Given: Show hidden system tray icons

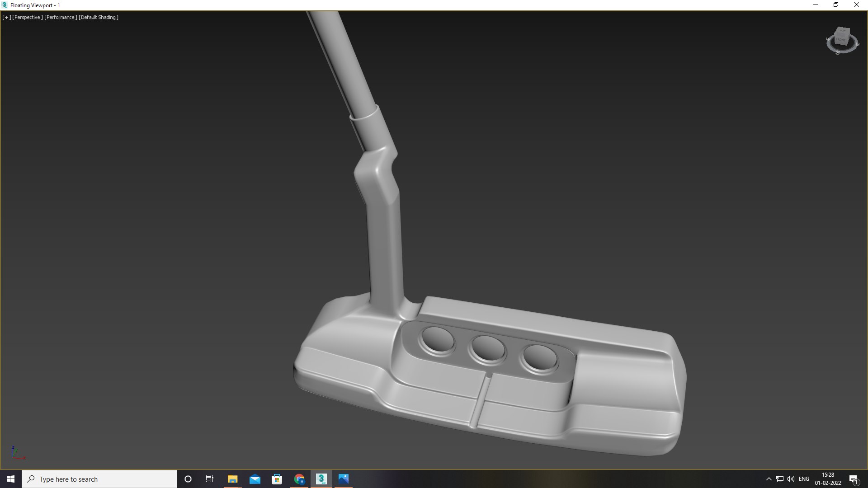Looking at the screenshot, I should click(x=769, y=479).
